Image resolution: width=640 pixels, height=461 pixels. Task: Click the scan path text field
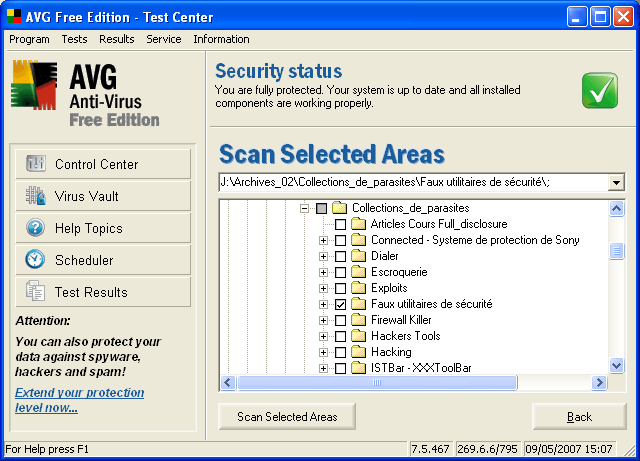pos(413,182)
